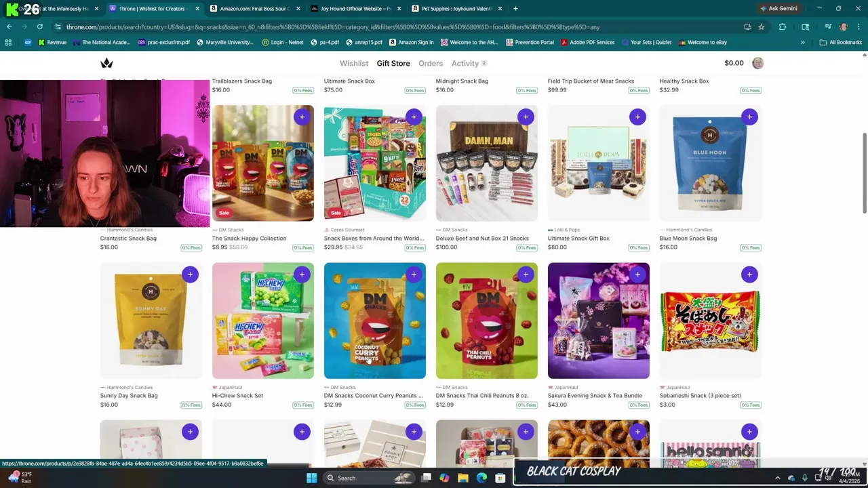The width and height of the screenshot is (868, 488).
Task: Add Blue Moon Snack Bag via plus
Action: point(749,117)
